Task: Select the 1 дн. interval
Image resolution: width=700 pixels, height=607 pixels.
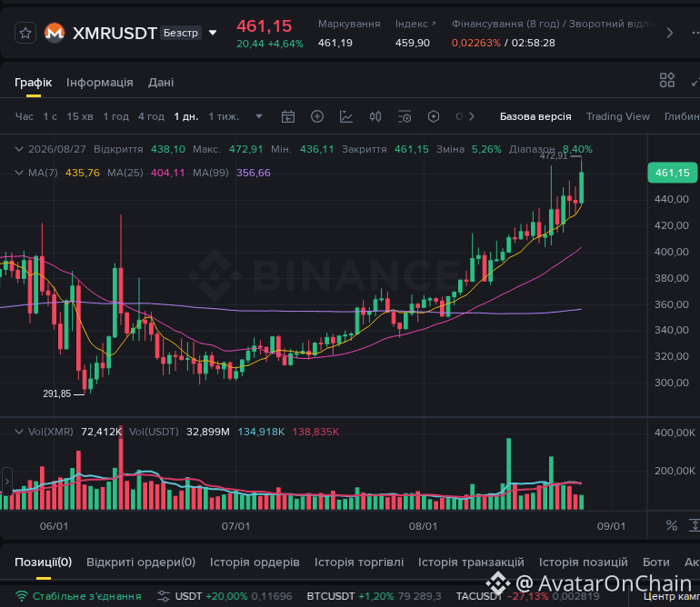Action: coord(186,116)
